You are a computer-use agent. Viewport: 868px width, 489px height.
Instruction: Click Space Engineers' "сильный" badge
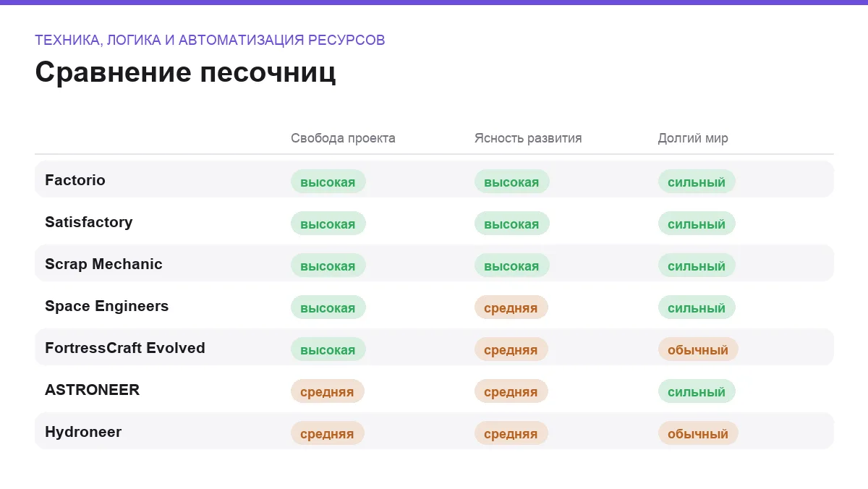[697, 307]
